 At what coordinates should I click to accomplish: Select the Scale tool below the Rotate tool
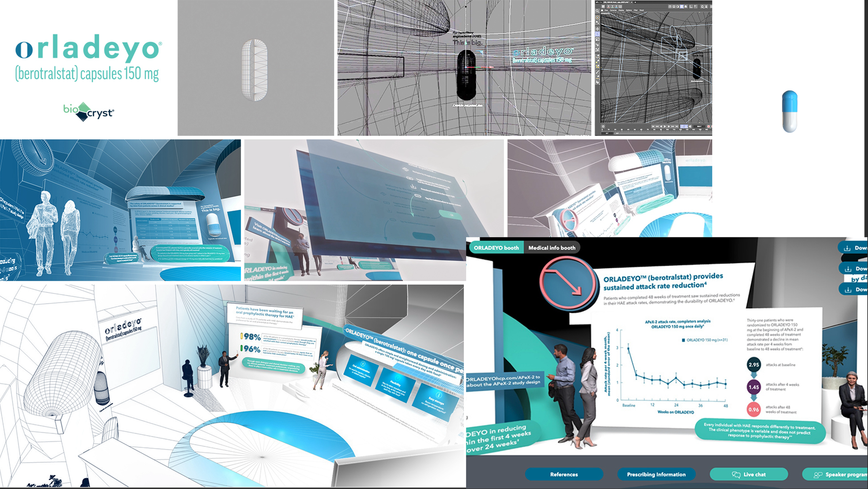pyautogui.click(x=598, y=39)
